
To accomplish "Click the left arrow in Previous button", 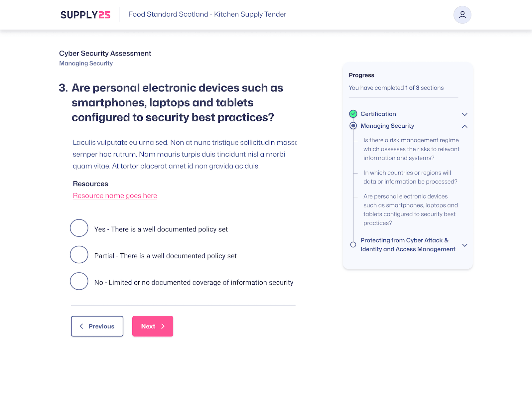I will pyautogui.click(x=81, y=326).
